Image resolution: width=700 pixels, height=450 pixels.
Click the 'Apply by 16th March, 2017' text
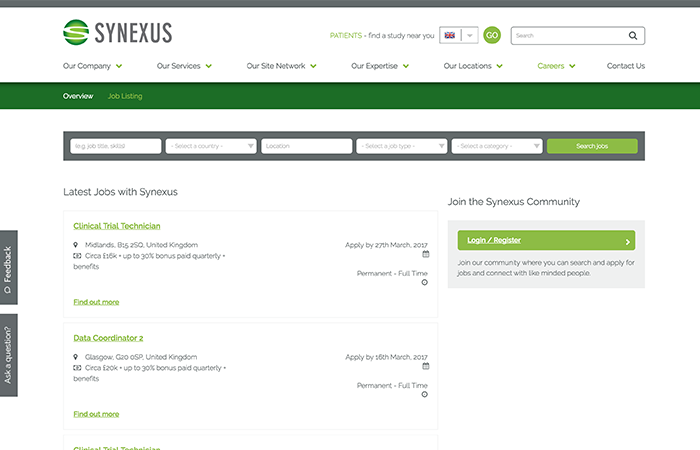pos(386,357)
